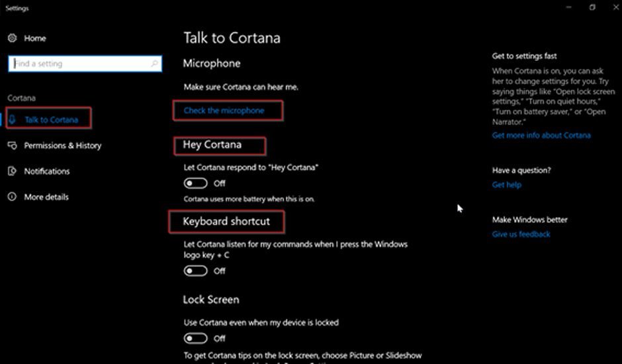Click Get to settings fast heading

524,56
